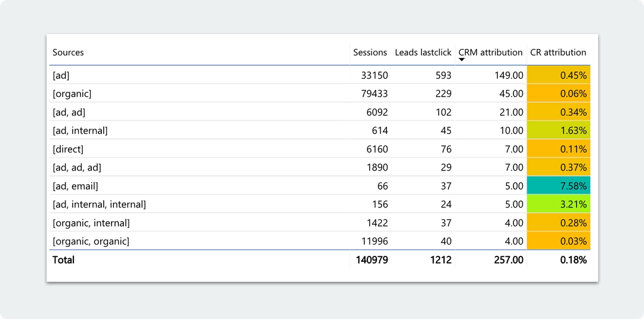The image size is (644, 319).
Task: Click the 156 sessions value
Action: coord(380,205)
